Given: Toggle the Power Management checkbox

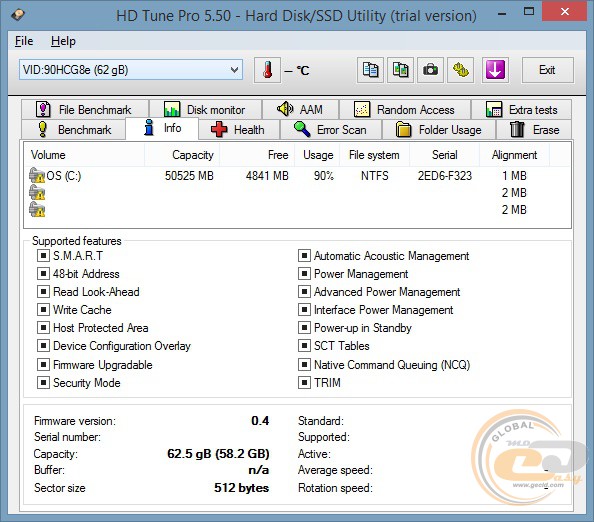Looking at the screenshot, I should point(304,274).
